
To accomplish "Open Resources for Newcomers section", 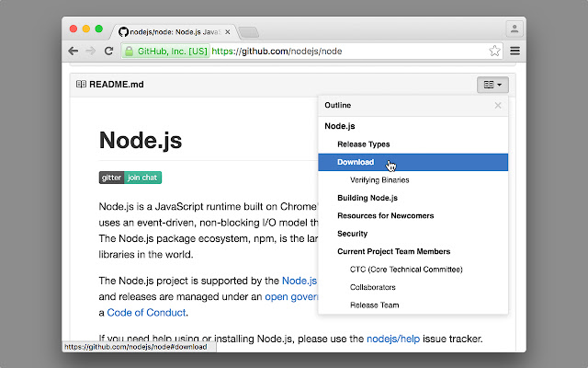I will [380, 215].
